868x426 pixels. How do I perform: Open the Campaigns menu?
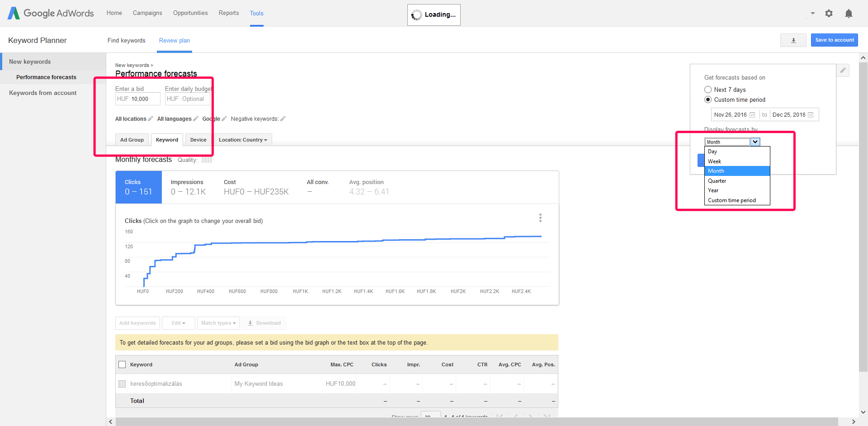point(147,13)
